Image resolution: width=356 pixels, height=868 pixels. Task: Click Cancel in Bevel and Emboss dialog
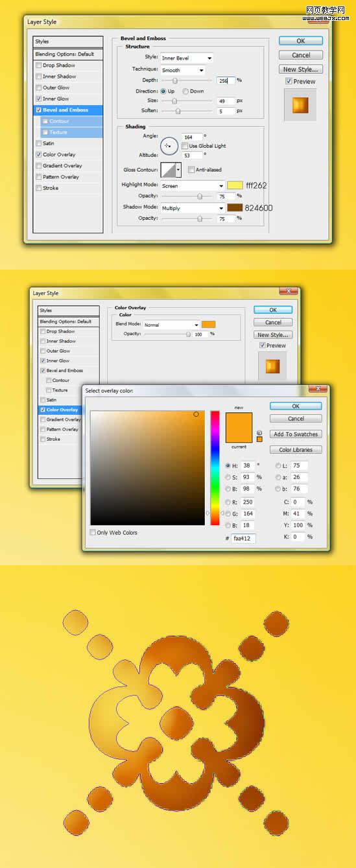point(301,55)
